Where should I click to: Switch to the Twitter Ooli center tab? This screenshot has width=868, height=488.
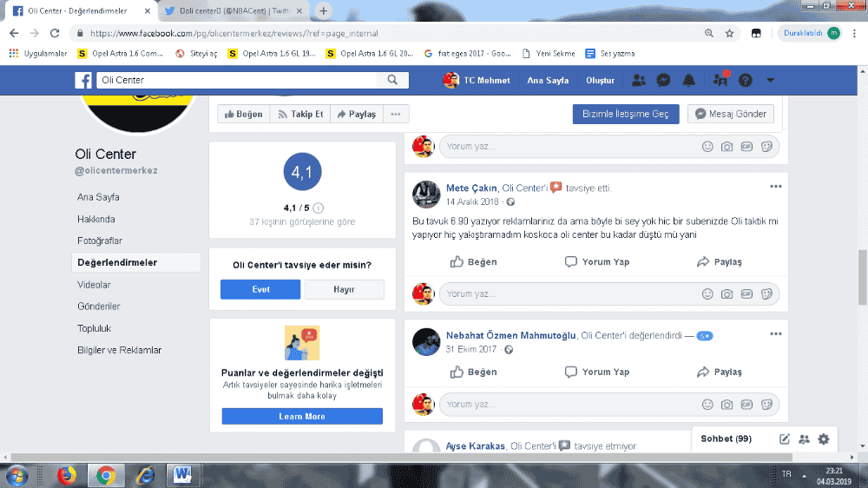[x=233, y=11]
